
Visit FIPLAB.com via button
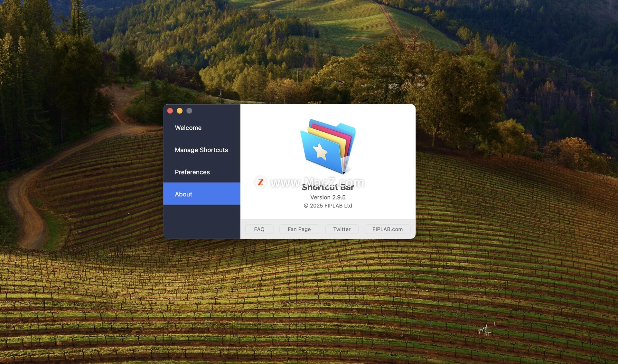pos(387,229)
